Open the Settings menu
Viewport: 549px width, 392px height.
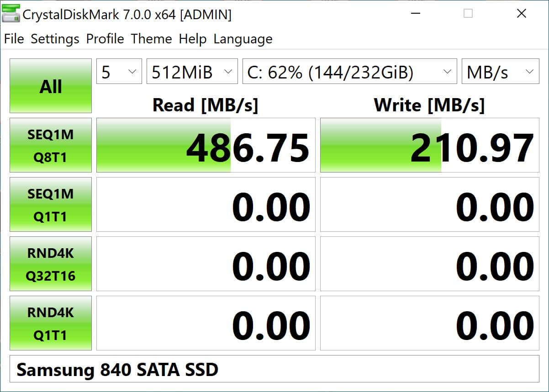[x=54, y=39]
